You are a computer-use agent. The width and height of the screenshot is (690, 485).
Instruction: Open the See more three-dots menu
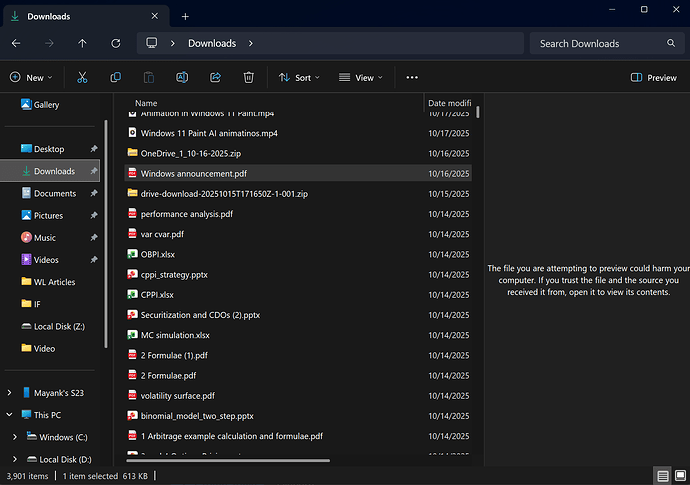[x=412, y=77]
